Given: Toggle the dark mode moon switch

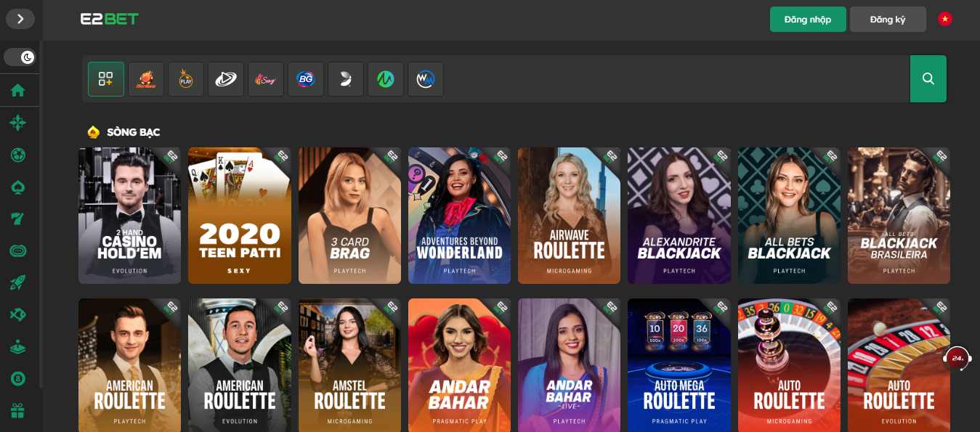Looking at the screenshot, I should 20,57.
